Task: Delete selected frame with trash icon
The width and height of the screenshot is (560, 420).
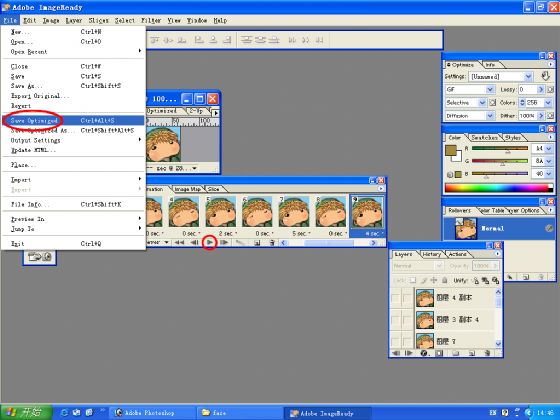Action: (272, 243)
